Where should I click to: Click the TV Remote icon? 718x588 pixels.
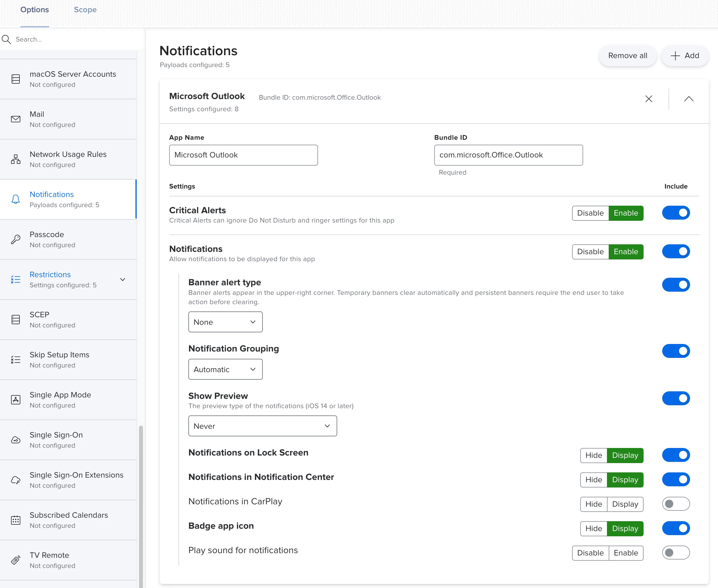[16, 560]
